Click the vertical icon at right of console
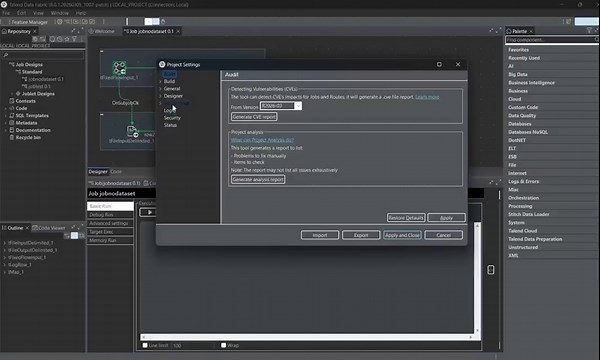This screenshot has height=360, width=600. (x=491, y=270)
